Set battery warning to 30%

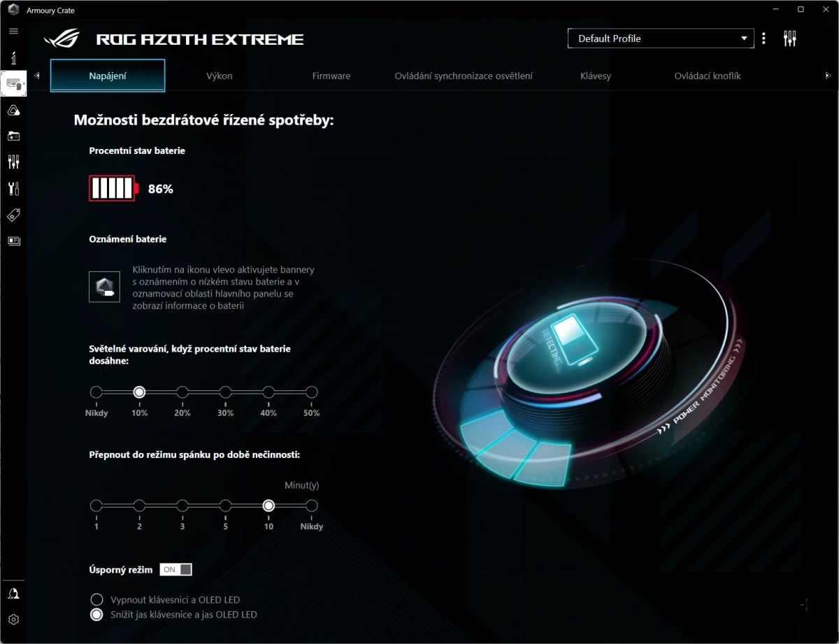(x=225, y=392)
